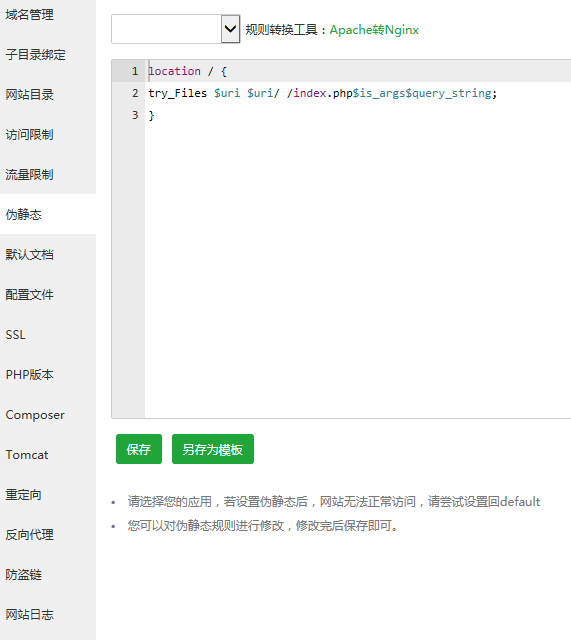Select PHP版本 tab
The height and width of the screenshot is (640, 571).
29,375
